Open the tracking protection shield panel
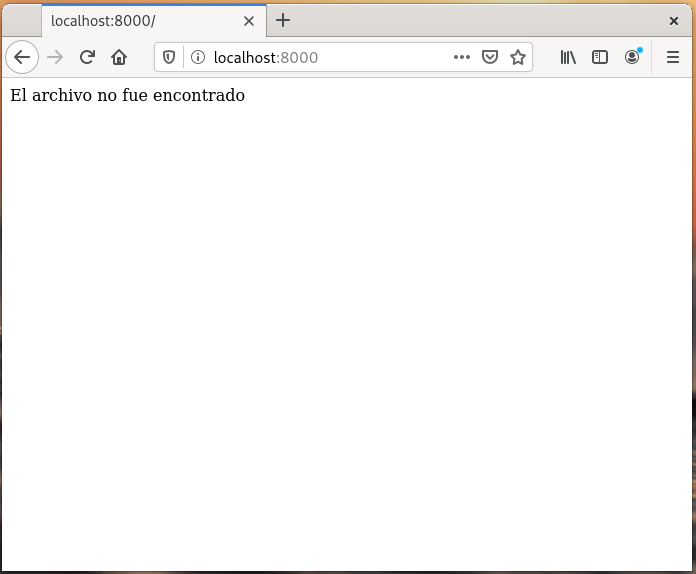Viewport: 696px width, 574px height. coord(169,57)
